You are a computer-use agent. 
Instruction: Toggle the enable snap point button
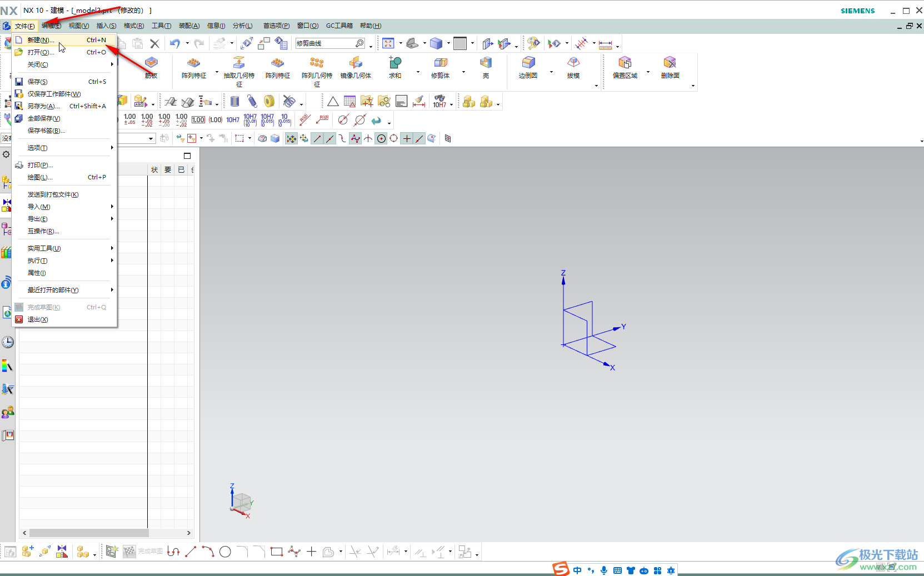[291, 139]
